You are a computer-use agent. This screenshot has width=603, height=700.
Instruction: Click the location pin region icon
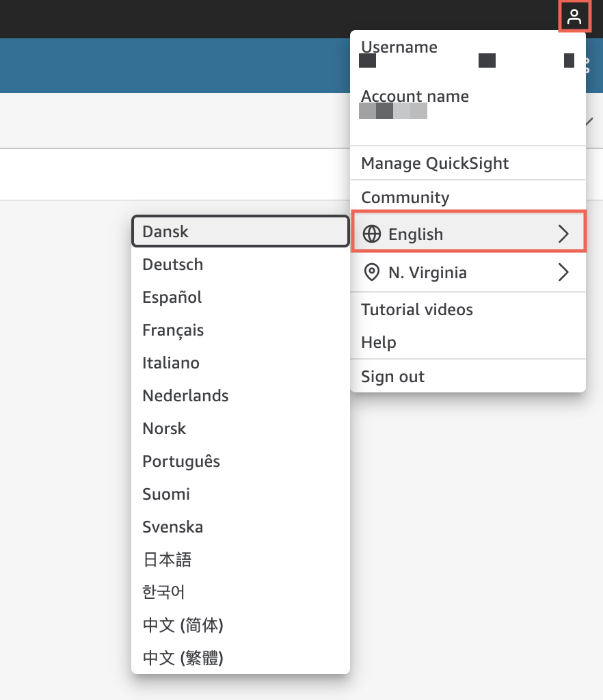tap(371, 273)
